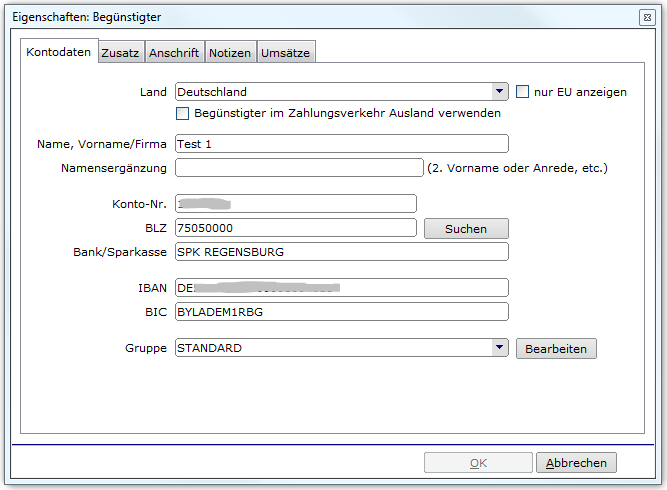The image size is (667, 490).
Task: Open the Anschrift tab
Action: (x=174, y=53)
